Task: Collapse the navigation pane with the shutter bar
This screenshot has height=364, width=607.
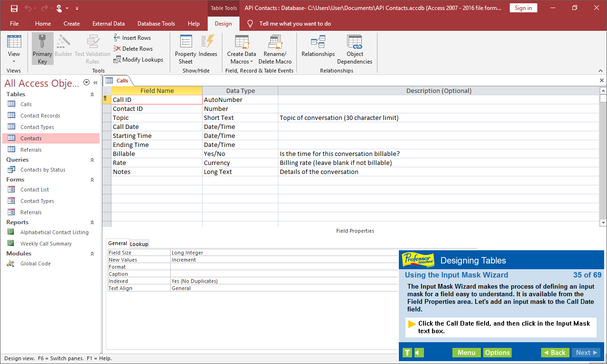Action: coord(95,82)
